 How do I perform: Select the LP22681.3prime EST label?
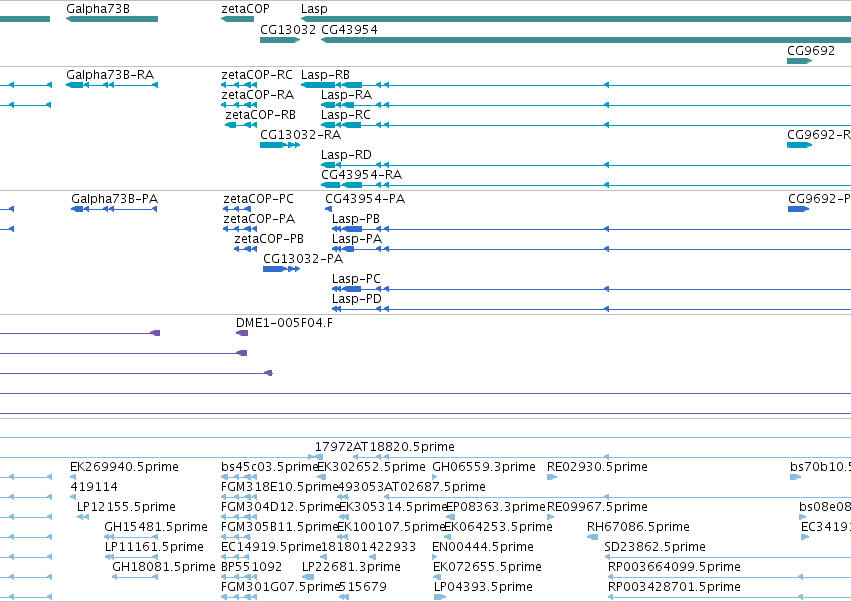point(351,567)
